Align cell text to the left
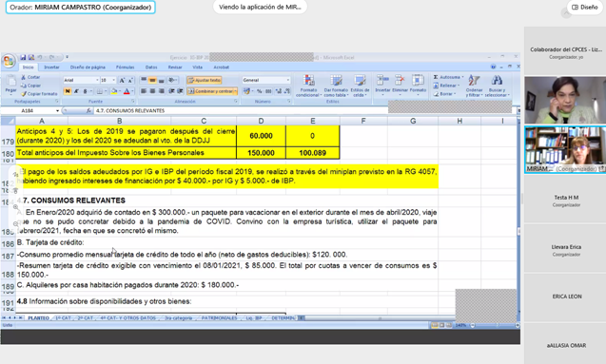This screenshot has height=364, width=606. click(144, 91)
